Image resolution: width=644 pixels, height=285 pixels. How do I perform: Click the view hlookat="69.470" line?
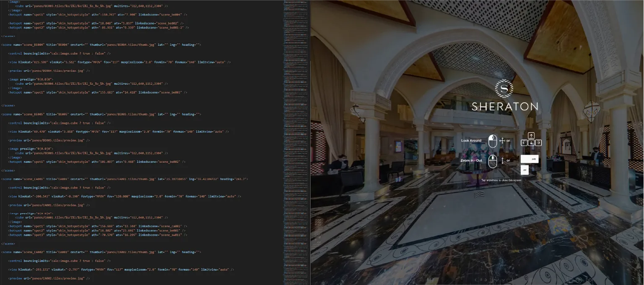(x=119, y=132)
